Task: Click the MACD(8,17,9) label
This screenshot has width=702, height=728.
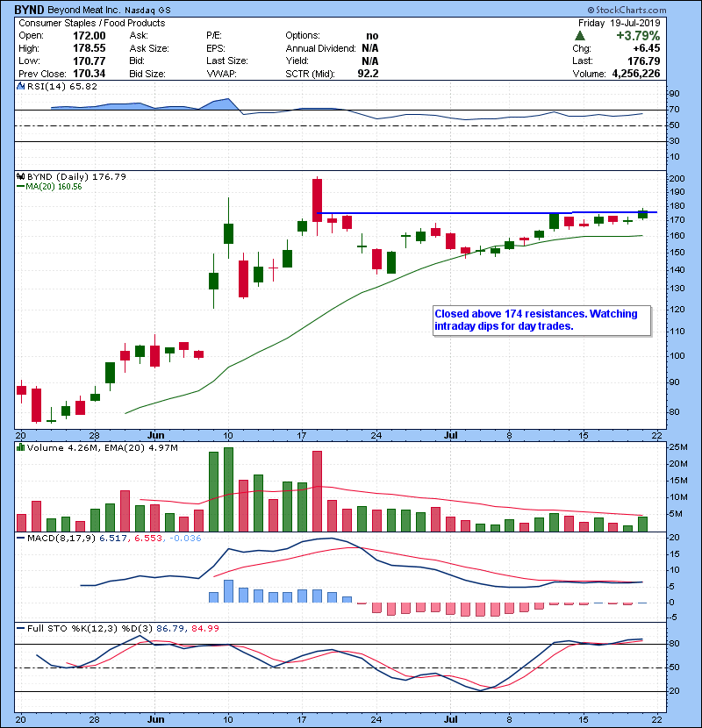Action: click(x=61, y=539)
